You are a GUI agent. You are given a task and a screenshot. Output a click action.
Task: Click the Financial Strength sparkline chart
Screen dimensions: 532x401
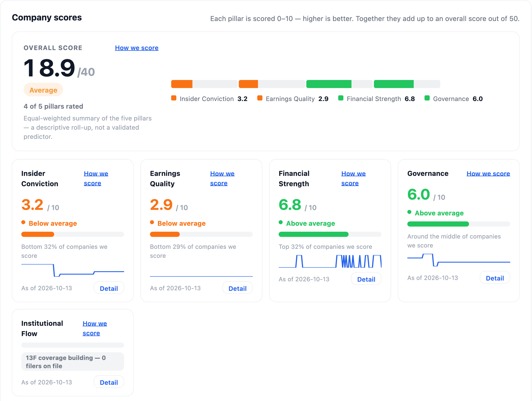(x=330, y=261)
